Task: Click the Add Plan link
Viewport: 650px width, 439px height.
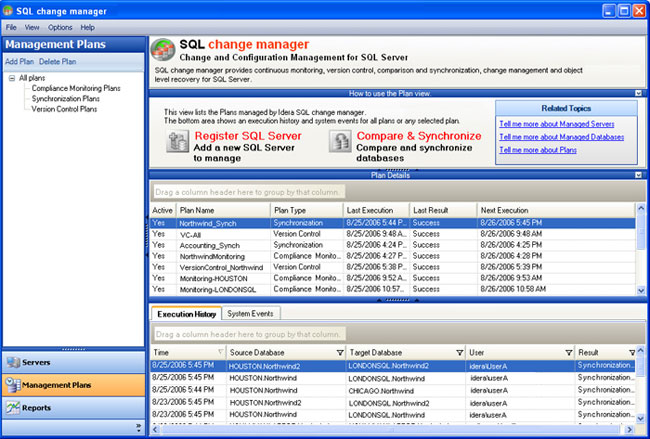Action: tap(19, 61)
